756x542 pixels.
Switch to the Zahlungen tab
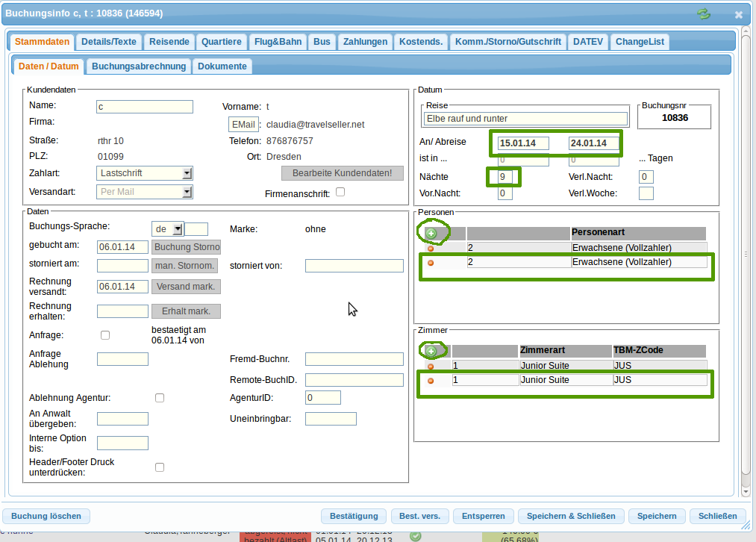(x=365, y=42)
